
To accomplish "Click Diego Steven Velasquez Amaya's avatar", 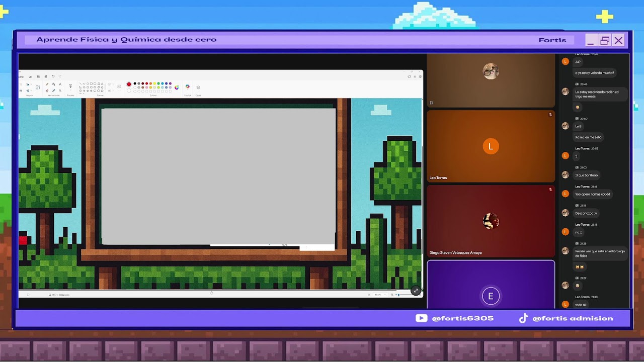I will click(491, 221).
